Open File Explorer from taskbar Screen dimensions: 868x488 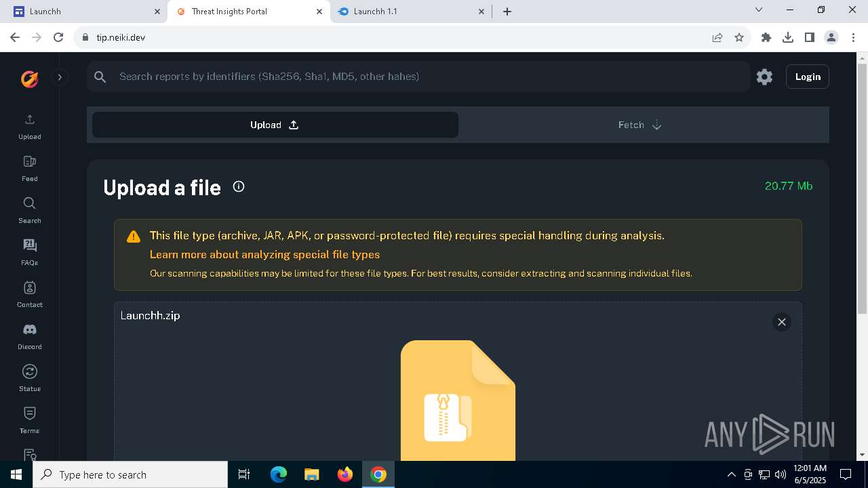coord(312,474)
